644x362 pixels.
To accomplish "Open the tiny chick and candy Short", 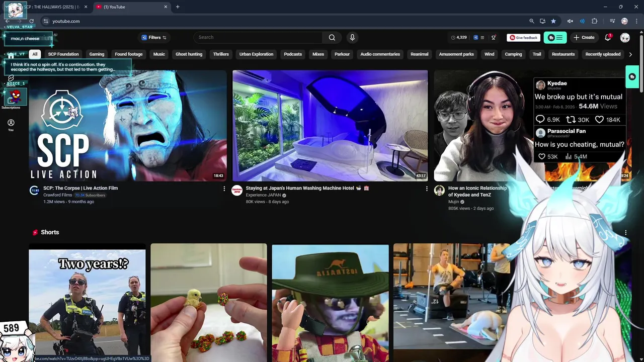I will (209, 302).
